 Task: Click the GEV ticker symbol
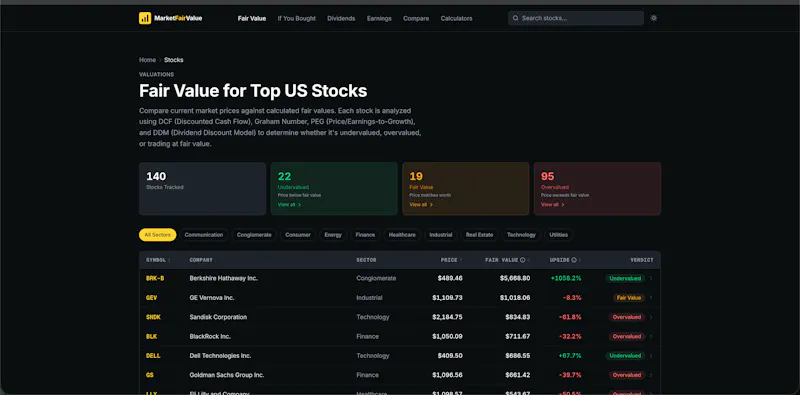[x=152, y=298]
